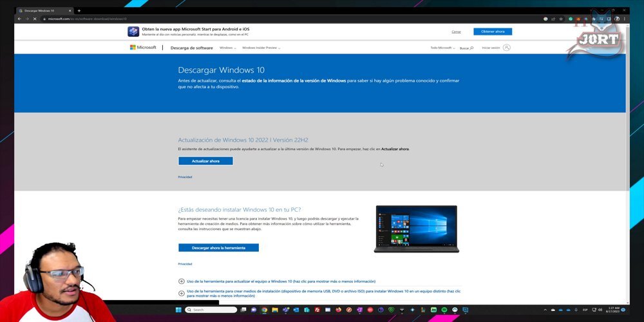Show hidden system tray icons chevron
Viewport: 644px width, 322px height.
(x=545, y=310)
